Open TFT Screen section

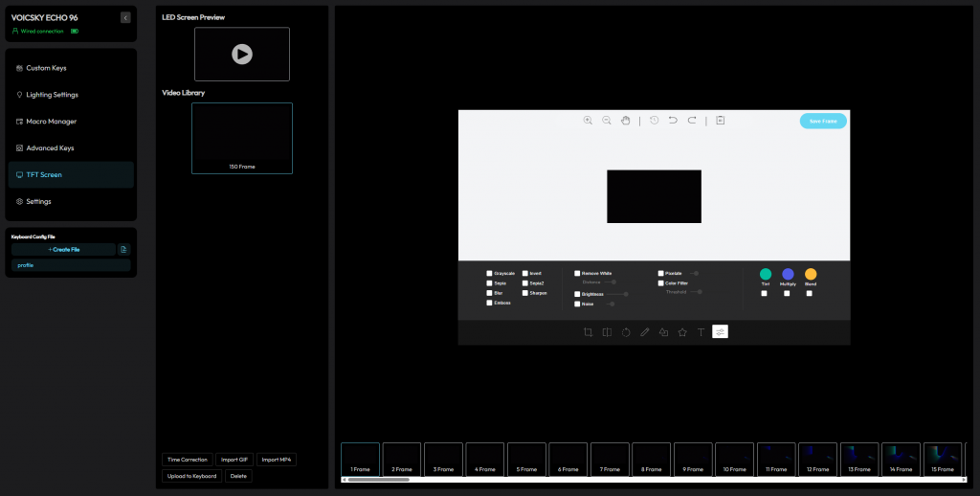[x=71, y=174]
